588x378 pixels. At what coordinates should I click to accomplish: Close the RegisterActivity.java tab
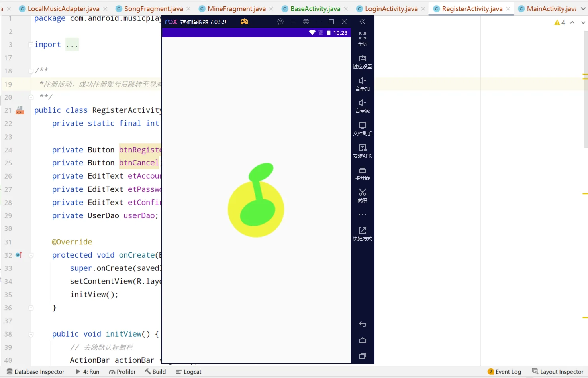click(x=508, y=9)
